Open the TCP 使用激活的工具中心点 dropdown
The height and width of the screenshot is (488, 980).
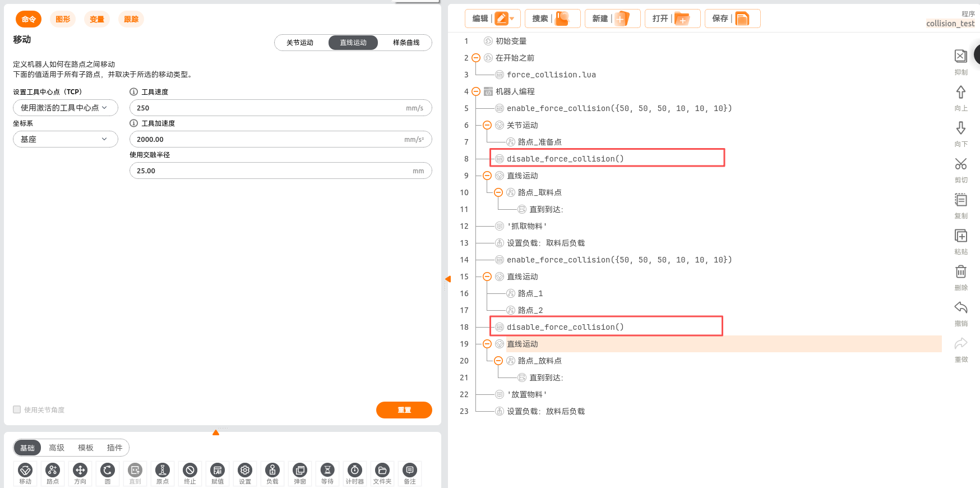pyautogui.click(x=65, y=108)
